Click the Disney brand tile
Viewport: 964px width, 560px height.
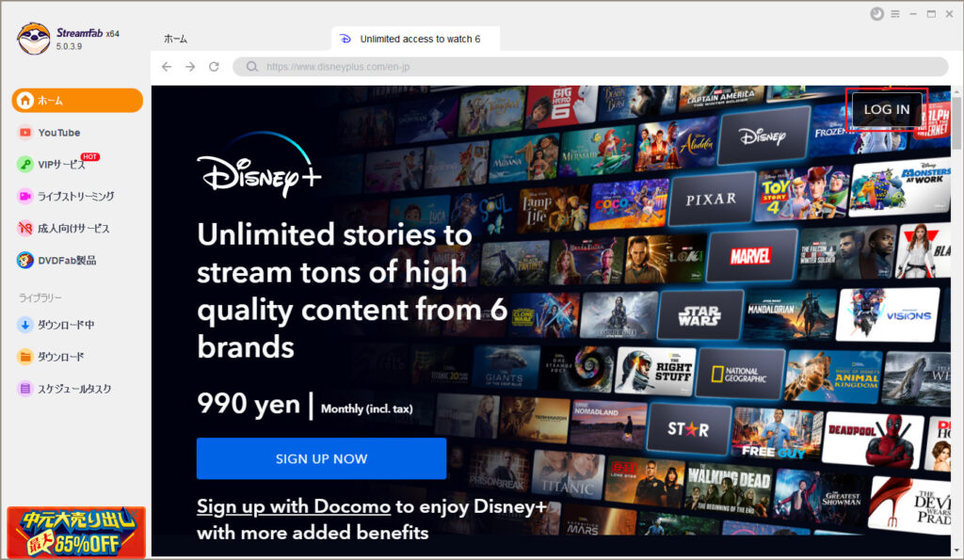tap(763, 136)
